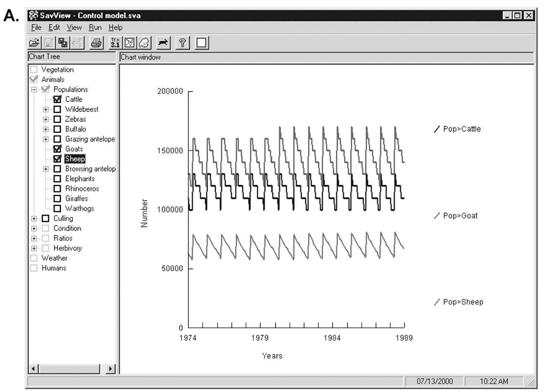This screenshot has width=547, height=392.
Task: Uncheck the Goats checkbox
Action: point(57,149)
